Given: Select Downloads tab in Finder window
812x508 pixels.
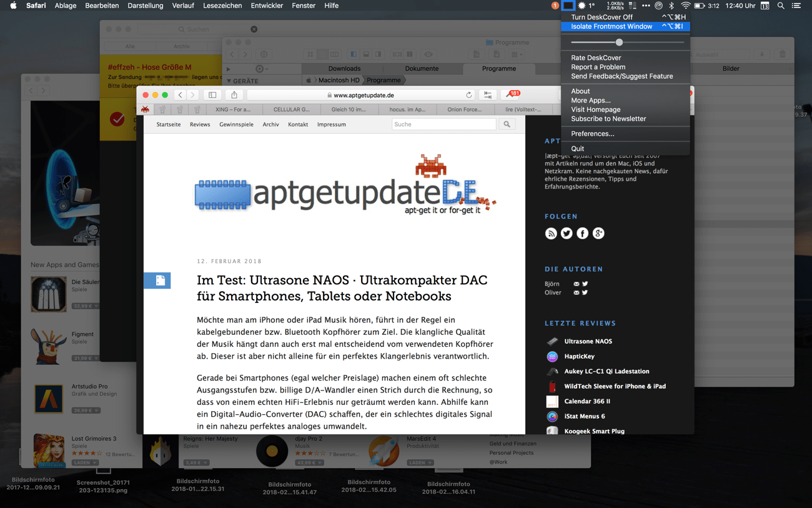Looking at the screenshot, I should [344, 69].
